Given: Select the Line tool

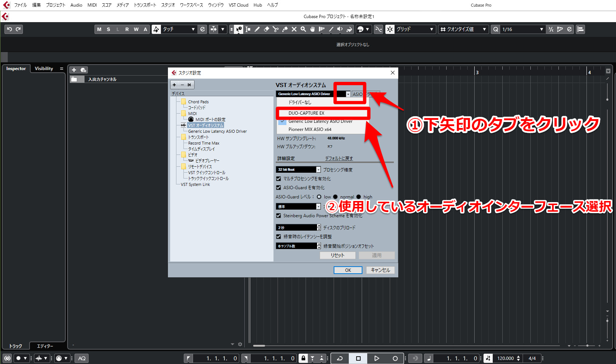Looking at the screenshot, I should click(331, 29).
